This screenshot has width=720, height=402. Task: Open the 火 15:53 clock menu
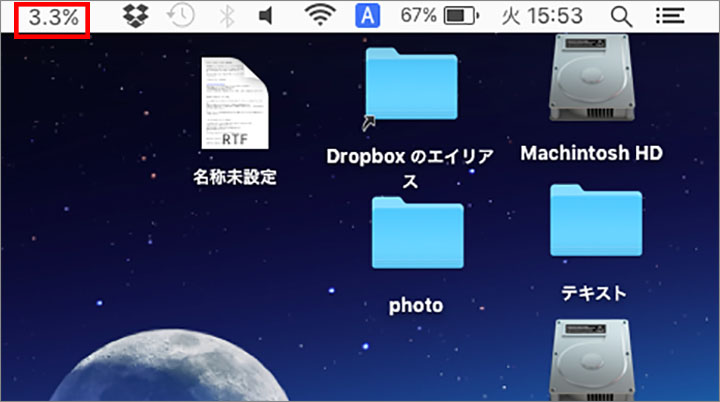(542, 17)
